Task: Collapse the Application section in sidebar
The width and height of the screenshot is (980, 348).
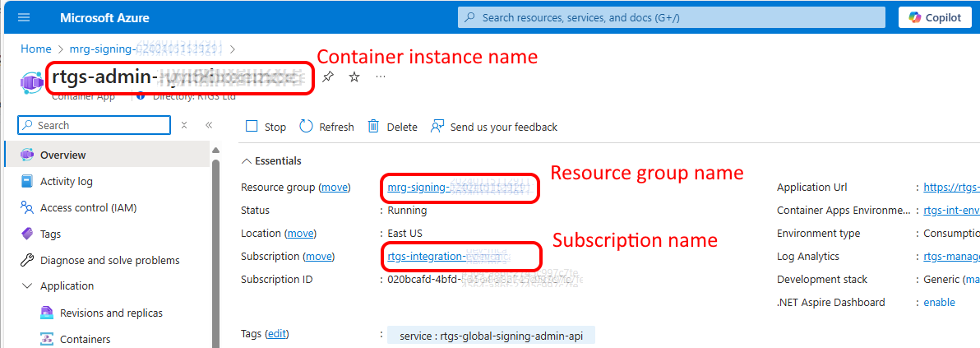Action: [27, 286]
